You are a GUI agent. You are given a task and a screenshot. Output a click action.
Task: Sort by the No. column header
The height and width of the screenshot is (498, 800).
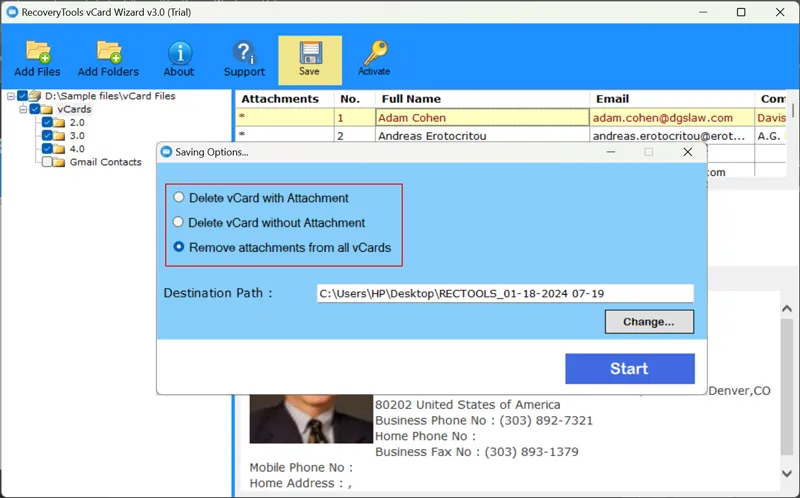click(355, 99)
